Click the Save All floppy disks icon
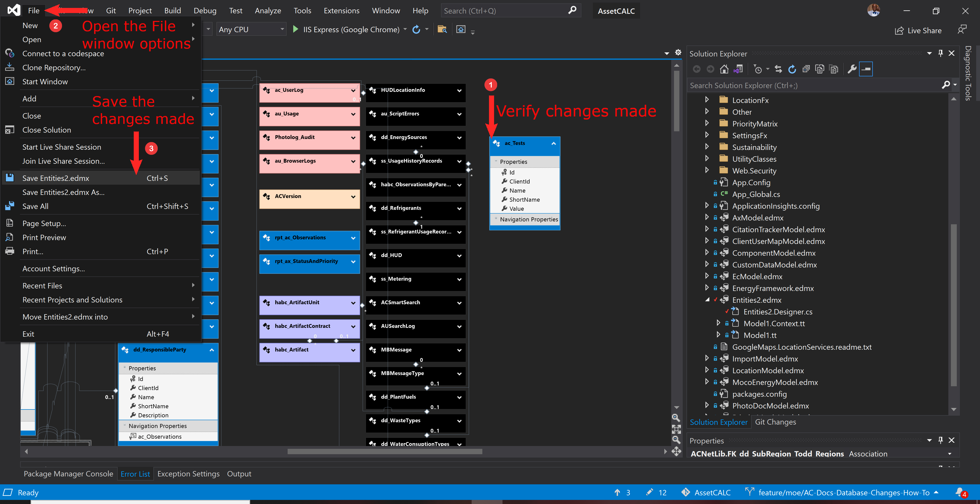 click(x=9, y=206)
